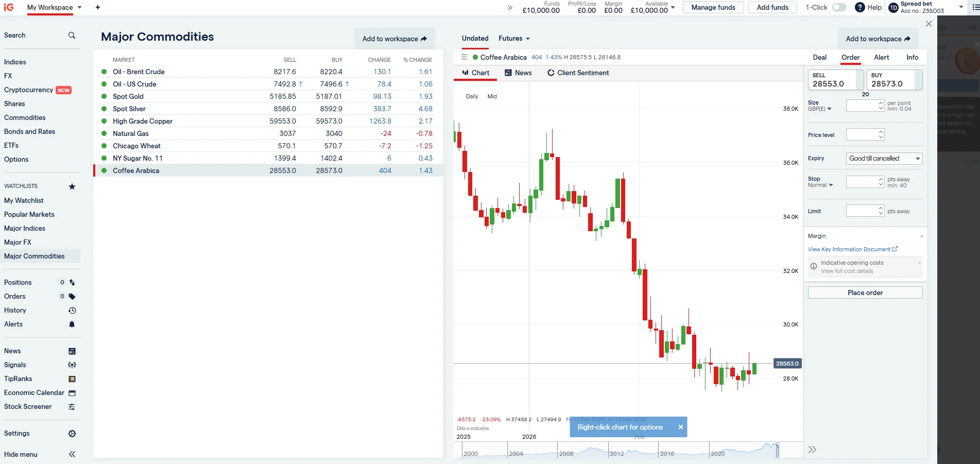
Task: Select the Spot Gold row in Major Commodities
Action: 128,96
